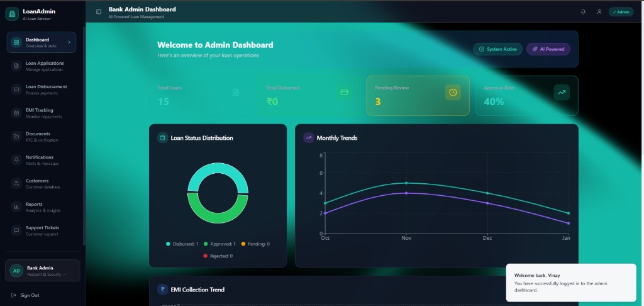Open the notifications bell in header
Viewport: 644px width, 306px height.
click(583, 12)
